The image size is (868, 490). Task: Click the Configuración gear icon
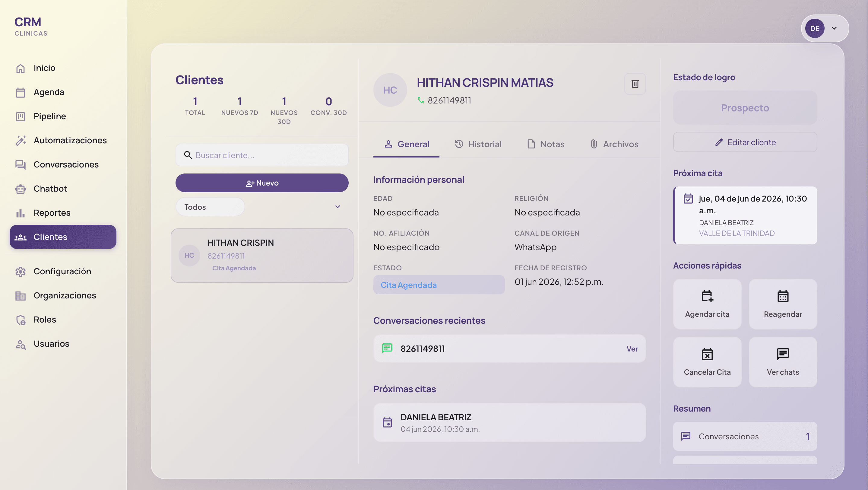[x=21, y=272]
